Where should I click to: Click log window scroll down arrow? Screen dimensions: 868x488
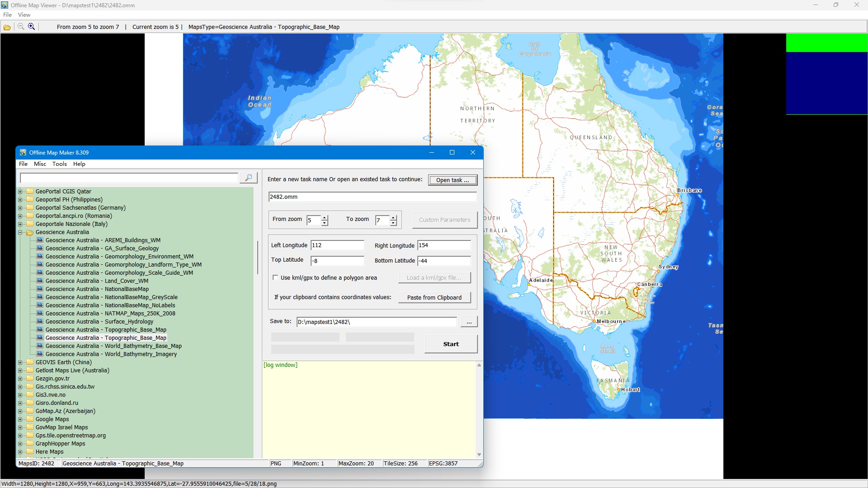479,455
